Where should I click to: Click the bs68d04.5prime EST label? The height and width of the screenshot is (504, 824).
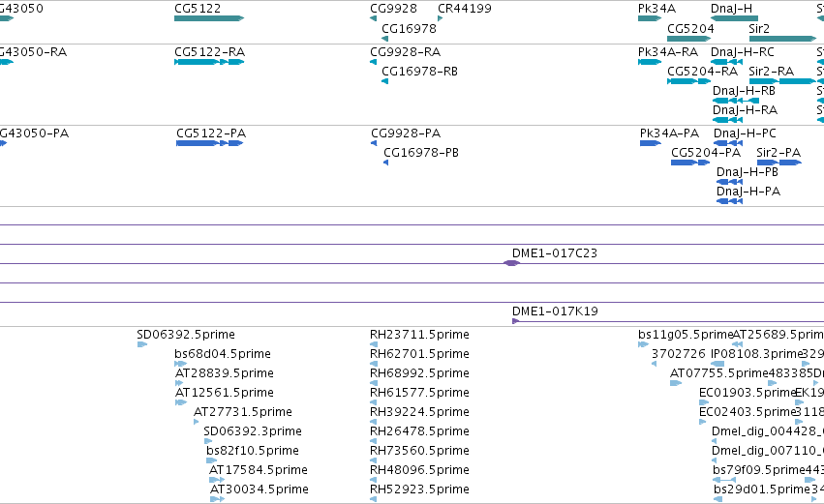click(223, 354)
